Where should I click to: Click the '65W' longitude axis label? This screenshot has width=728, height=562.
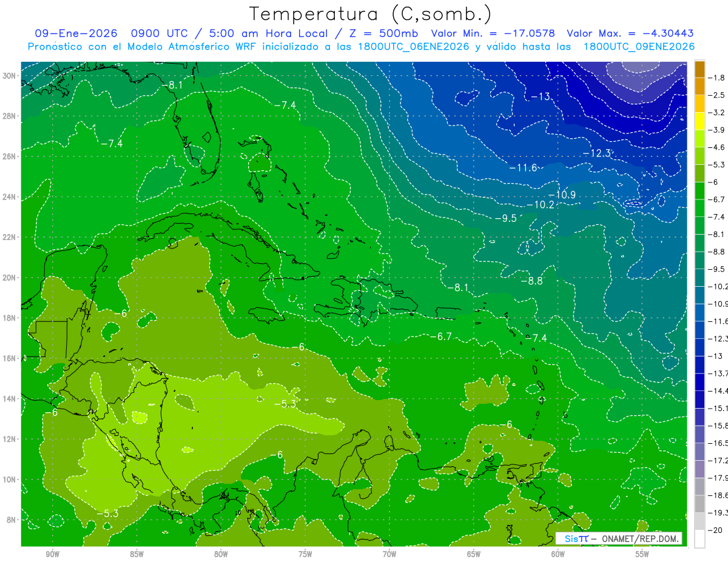click(474, 555)
